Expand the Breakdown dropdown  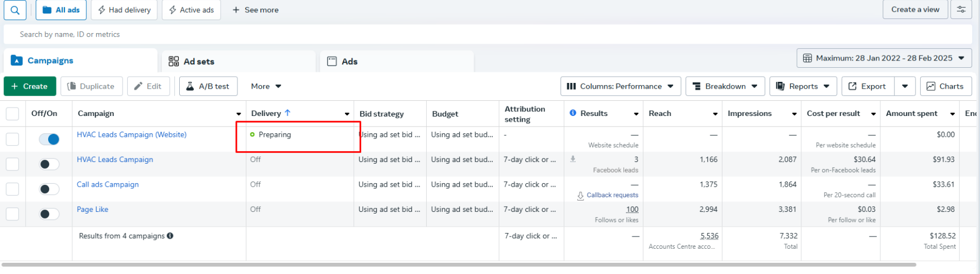[x=725, y=86]
